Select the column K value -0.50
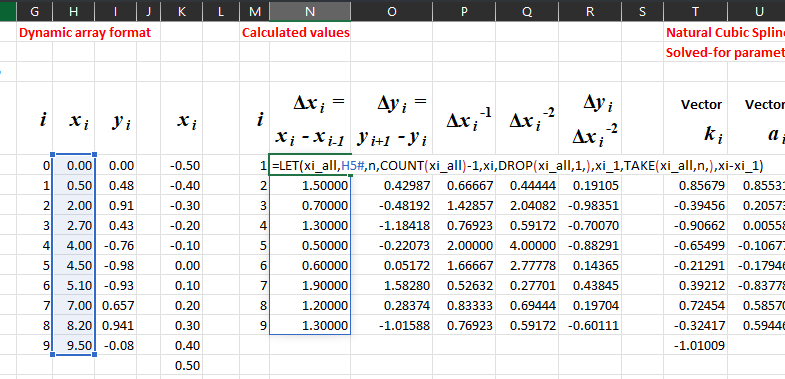The image size is (785, 379). coord(182,166)
